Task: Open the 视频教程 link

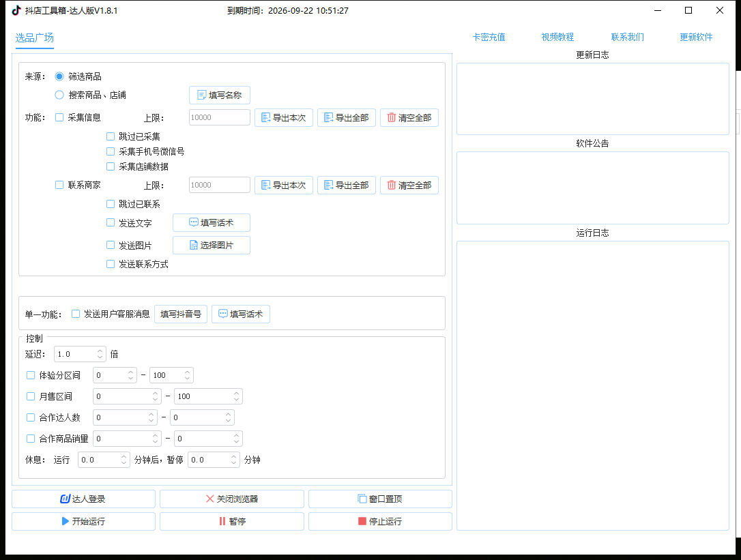Action: coord(557,38)
